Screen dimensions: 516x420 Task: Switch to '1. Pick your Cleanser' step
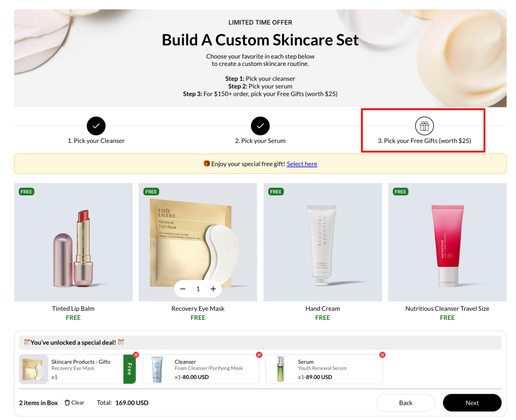click(96, 141)
